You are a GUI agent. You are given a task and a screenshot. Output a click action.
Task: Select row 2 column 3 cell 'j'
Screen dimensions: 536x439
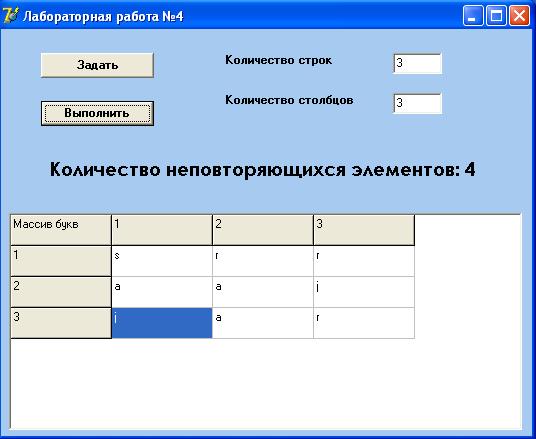click(x=364, y=292)
